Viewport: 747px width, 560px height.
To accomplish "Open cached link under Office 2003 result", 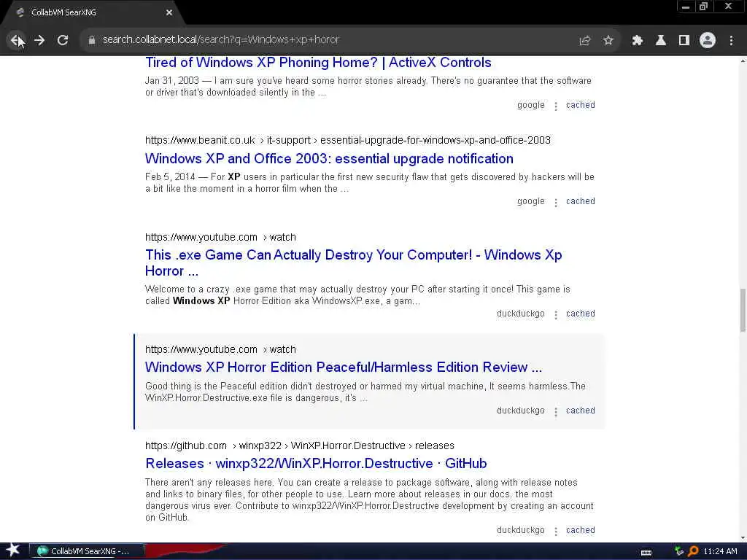I will click(x=580, y=201).
